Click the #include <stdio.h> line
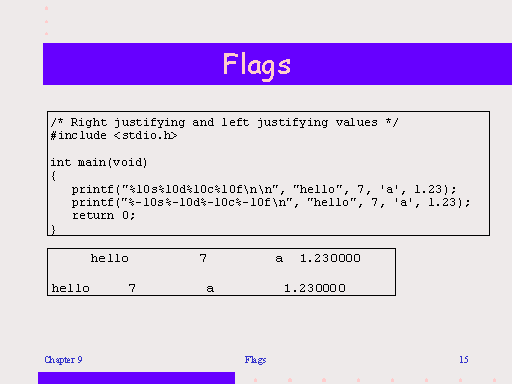 [x=114, y=136]
